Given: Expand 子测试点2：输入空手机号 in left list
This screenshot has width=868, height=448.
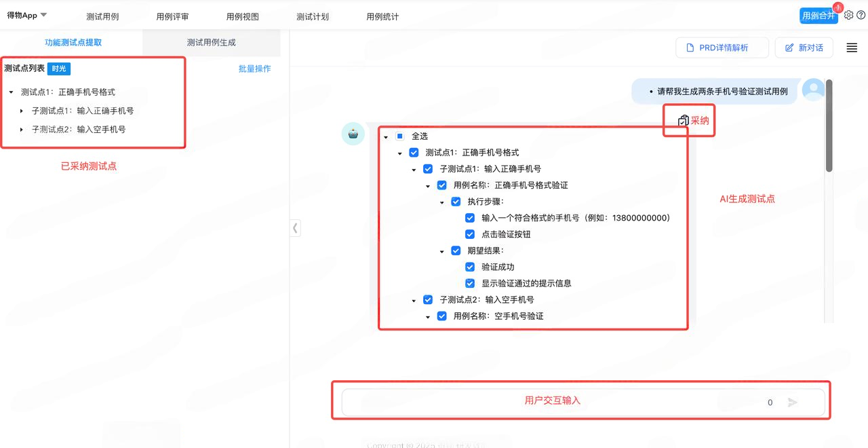Looking at the screenshot, I should [22, 130].
